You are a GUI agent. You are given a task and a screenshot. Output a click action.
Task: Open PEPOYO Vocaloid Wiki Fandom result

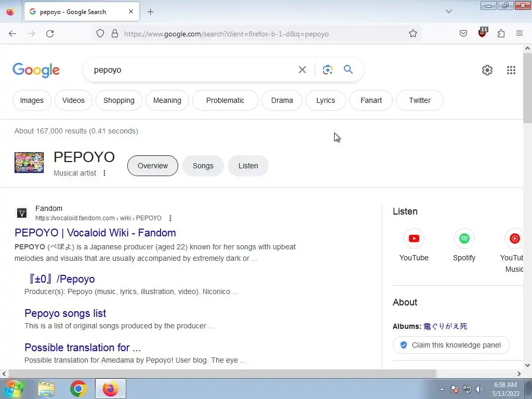(96, 233)
